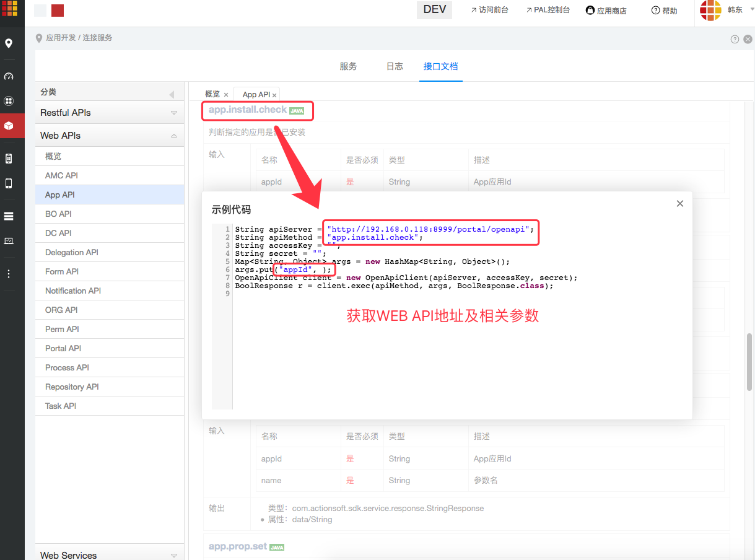
Task: Click the 帮助 help icon
Action: point(663,9)
